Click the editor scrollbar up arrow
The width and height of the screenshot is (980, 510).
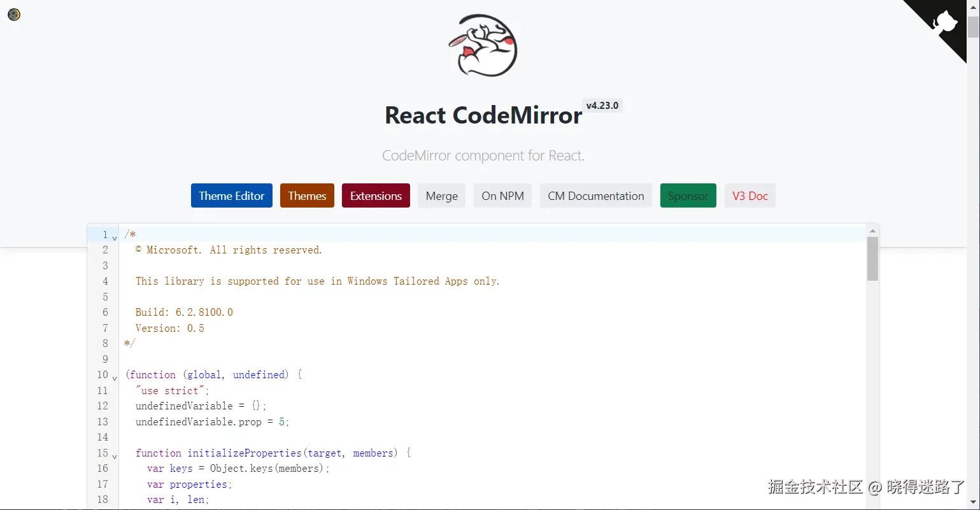point(872,230)
